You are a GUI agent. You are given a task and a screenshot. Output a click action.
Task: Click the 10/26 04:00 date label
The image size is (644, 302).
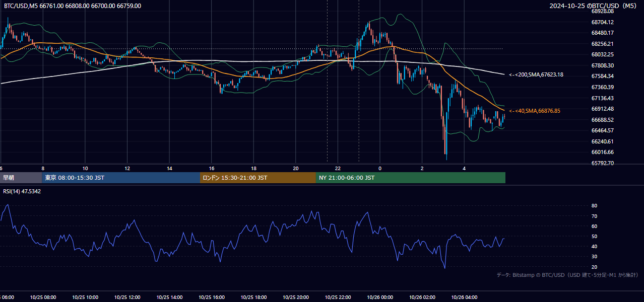click(x=465, y=297)
